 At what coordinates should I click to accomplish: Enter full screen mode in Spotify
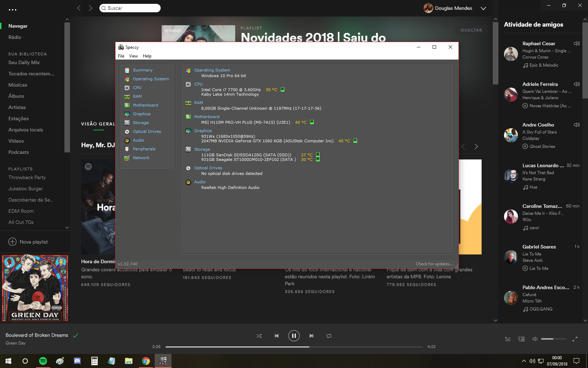click(x=575, y=339)
